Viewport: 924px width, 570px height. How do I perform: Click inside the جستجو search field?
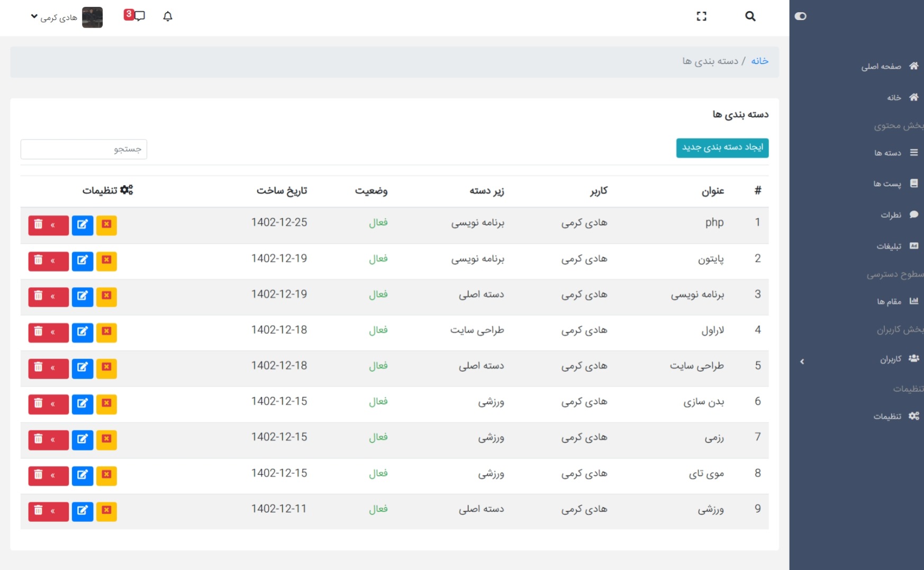pos(84,149)
